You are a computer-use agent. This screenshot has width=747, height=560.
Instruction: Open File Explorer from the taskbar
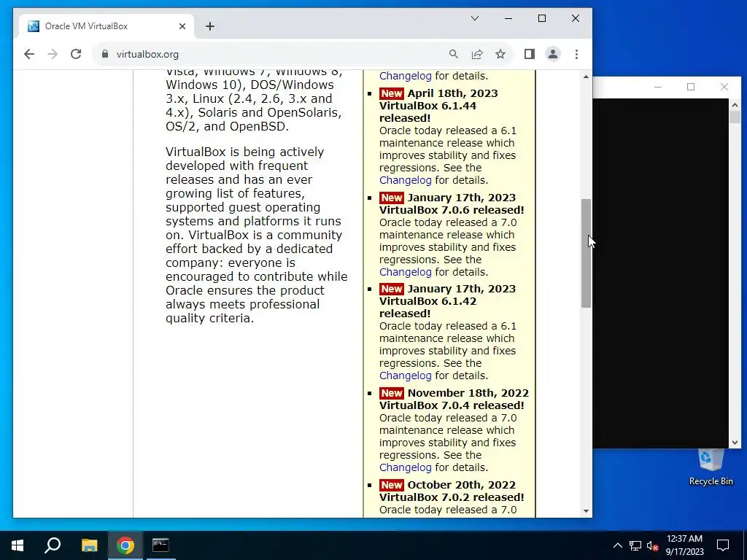89,545
